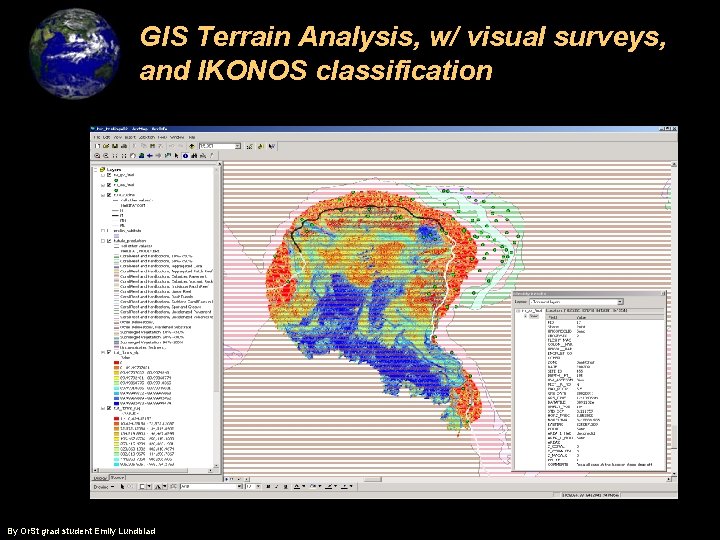Viewport: 720px width, 540px height.
Task: Switch to the Display tab in table of contents
Action: 100,478
